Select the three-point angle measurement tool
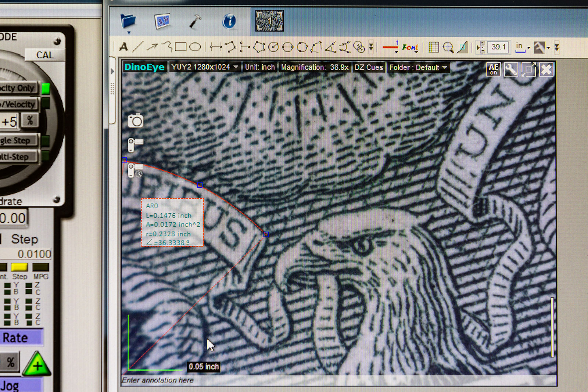Image resolution: width=588 pixels, height=392 pixels. pyautogui.click(x=330, y=47)
